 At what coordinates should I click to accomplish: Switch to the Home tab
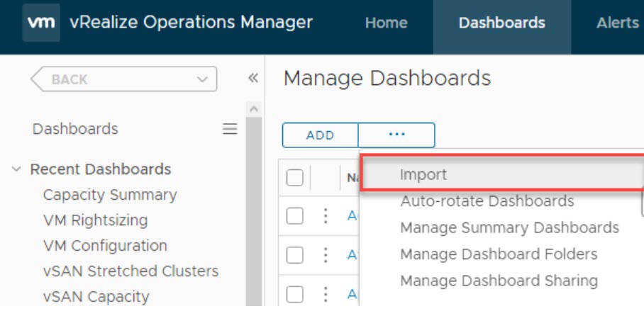tap(386, 23)
